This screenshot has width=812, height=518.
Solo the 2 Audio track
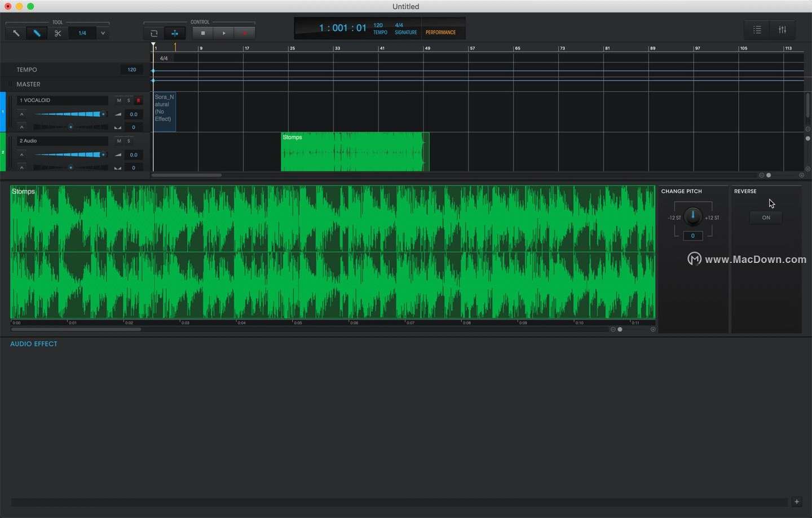click(129, 141)
